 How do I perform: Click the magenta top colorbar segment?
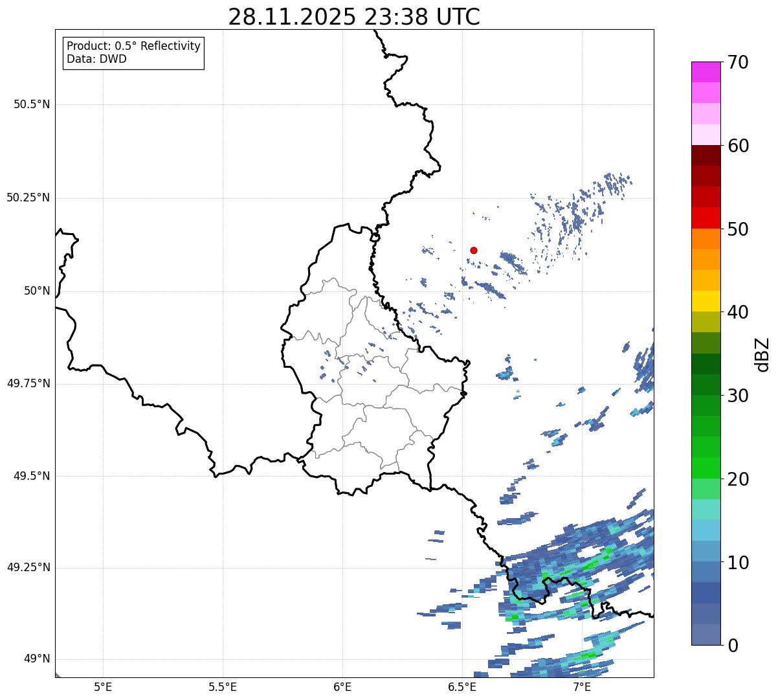click(x=706, y=72)
